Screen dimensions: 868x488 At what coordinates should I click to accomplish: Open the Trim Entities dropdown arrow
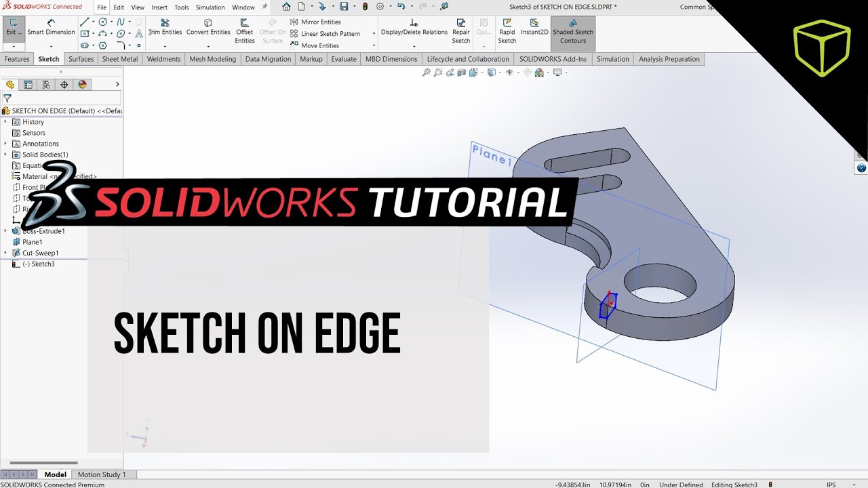point(165,46)
